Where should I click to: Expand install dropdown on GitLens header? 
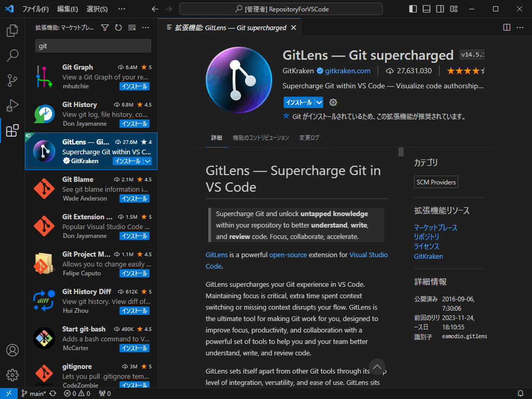(x=320, y=102)
